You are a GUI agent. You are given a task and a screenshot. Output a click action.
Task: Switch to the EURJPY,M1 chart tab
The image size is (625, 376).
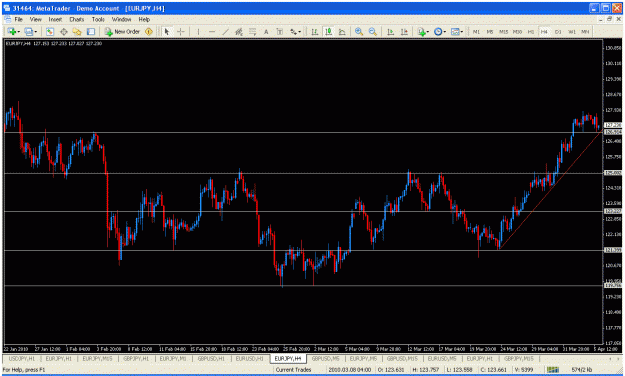click(x=173, y=359)
